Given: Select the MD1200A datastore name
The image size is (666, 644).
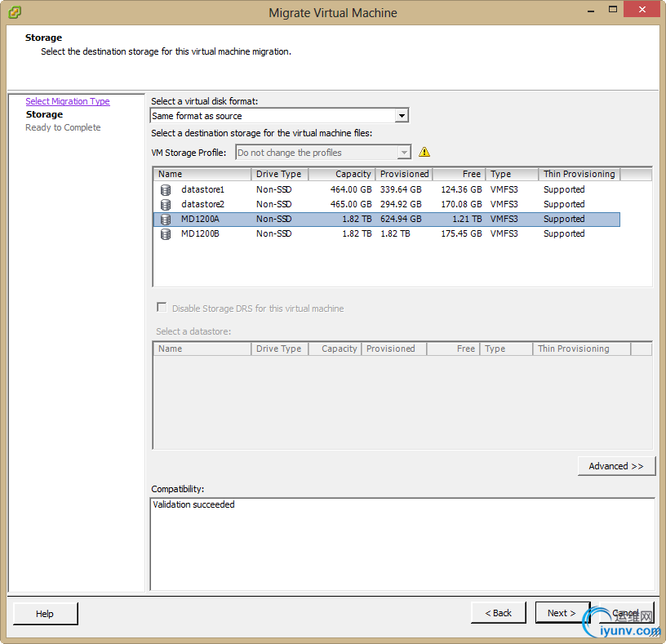Looking at the screenshot, I should tap(200, 220).
